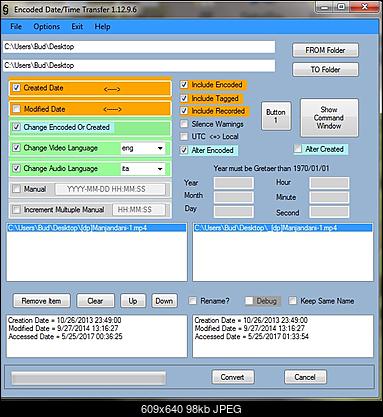This screenshot has height=417, width=383.
Task: Enable UTC <=> Local checkbox
Action: click(x=184, y=136)
